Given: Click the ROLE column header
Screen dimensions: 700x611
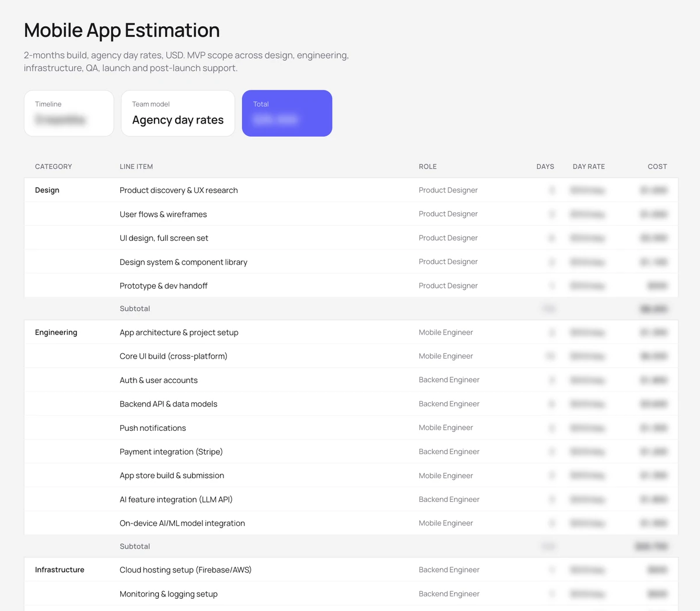Looking at the screenshot, I should (428, 167).
